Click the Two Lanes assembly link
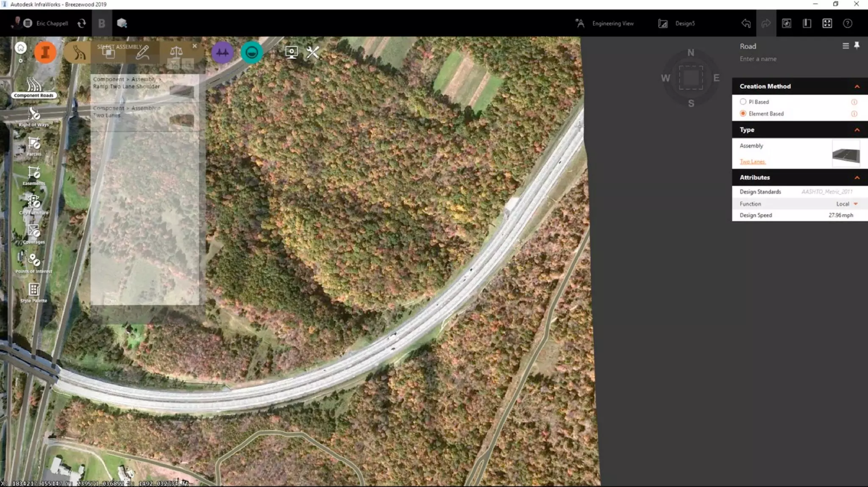868x487 pixels. click(752, 161)
